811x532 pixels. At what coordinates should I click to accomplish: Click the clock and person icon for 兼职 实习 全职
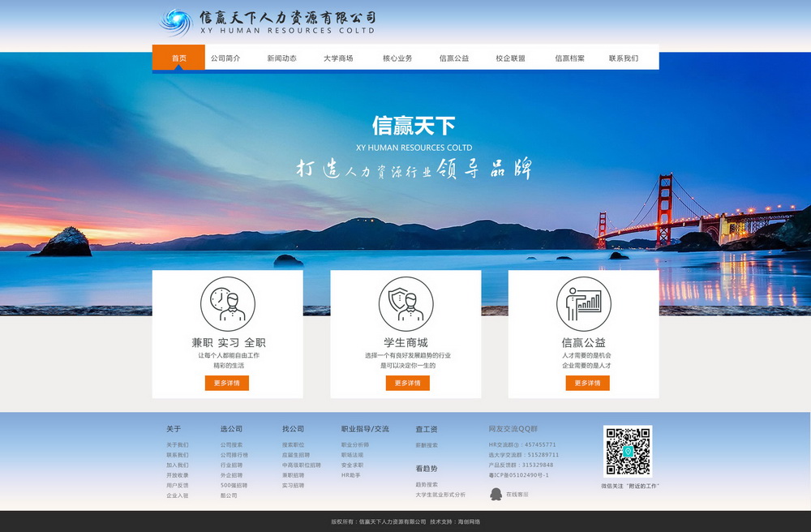(227, 304)
